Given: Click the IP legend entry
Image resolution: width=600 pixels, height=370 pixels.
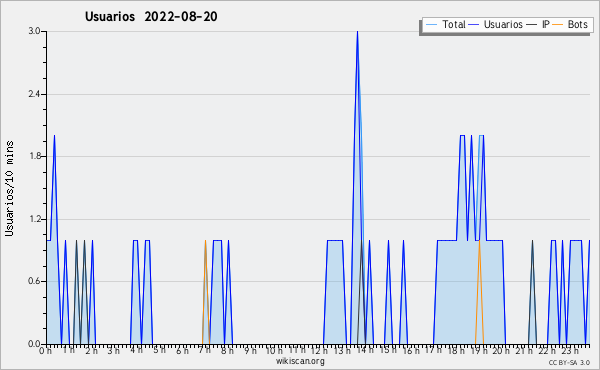Looking at the screenshot, I should [538, 24].
